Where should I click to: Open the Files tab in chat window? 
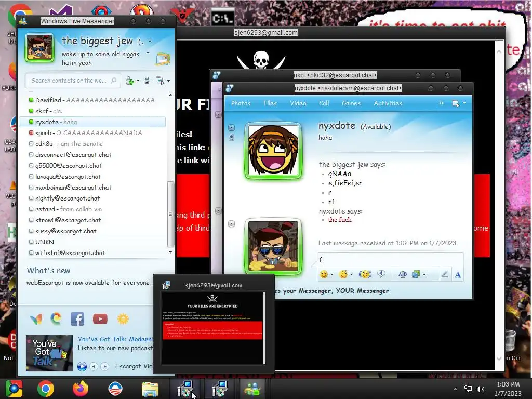[270, 103]
